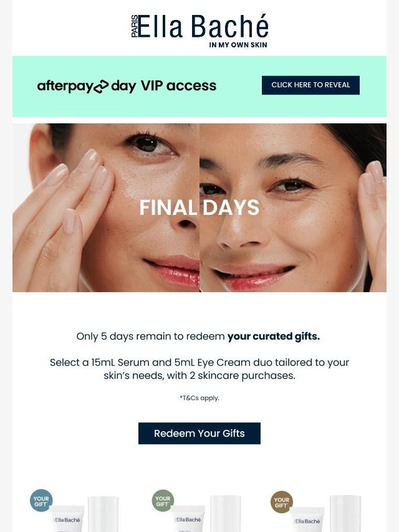Viewport: 399px width, 532px height.
Task: Click the FINAL DAYS headline text
Action: click(199, 207)
